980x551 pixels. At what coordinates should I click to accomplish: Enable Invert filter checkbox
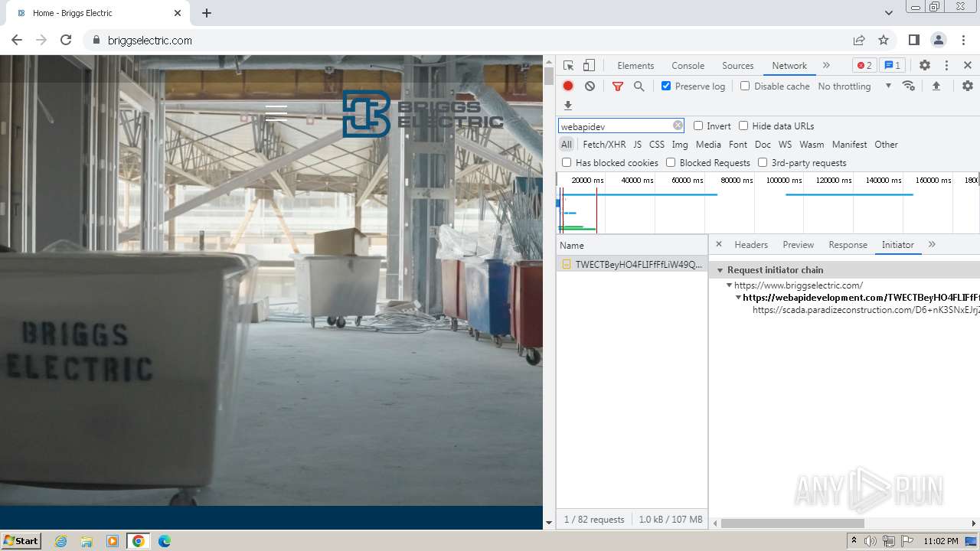point(698,126)
